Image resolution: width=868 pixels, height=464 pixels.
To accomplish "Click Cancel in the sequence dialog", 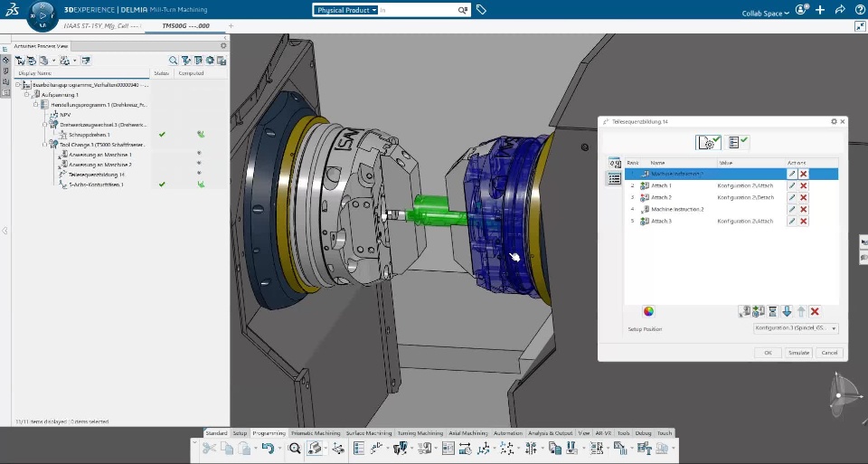I will pos(829,353).
